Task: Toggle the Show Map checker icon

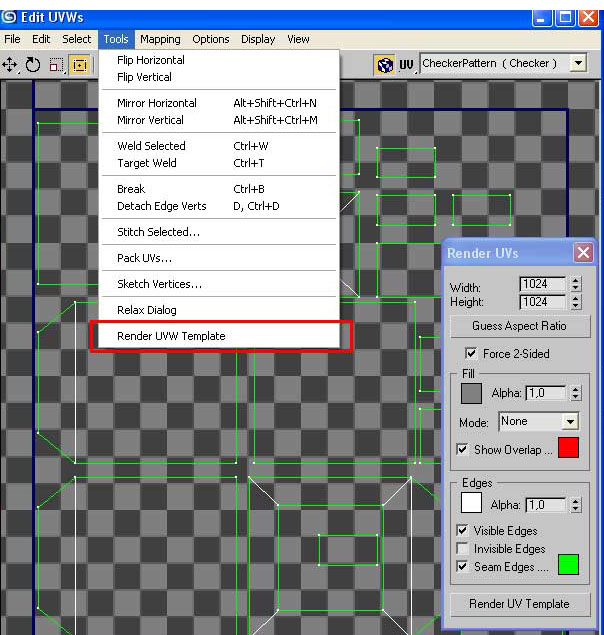Action: tap(384, 64)
